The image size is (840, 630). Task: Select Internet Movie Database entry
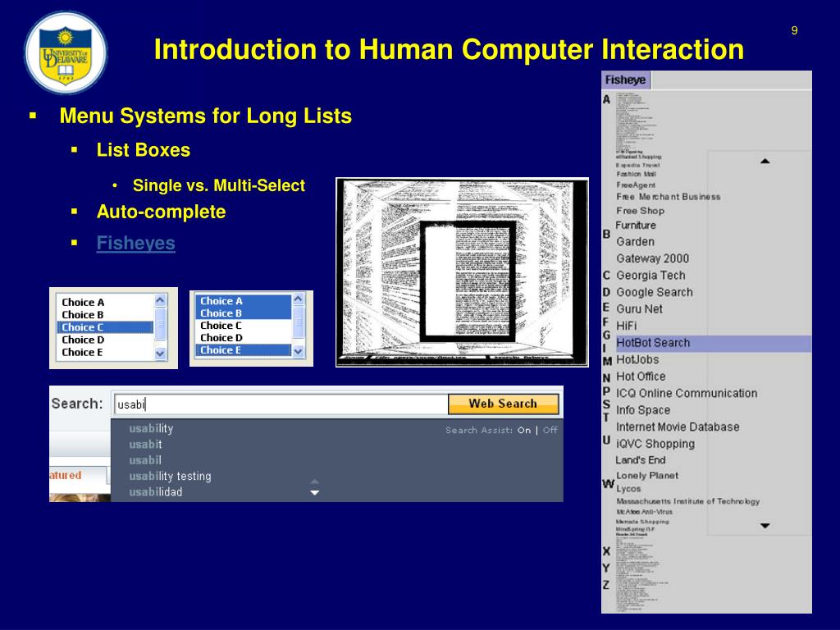click(x=678, y=427)
